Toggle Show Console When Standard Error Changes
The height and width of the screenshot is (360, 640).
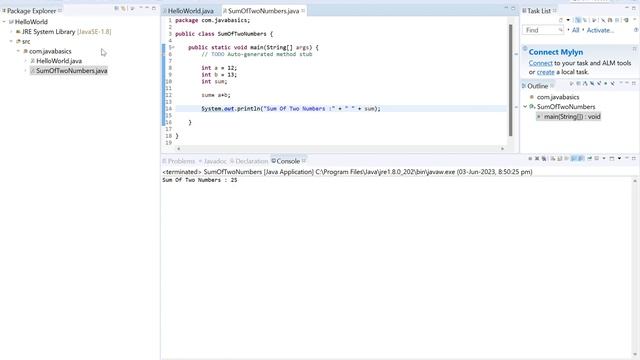click(581, 158)
